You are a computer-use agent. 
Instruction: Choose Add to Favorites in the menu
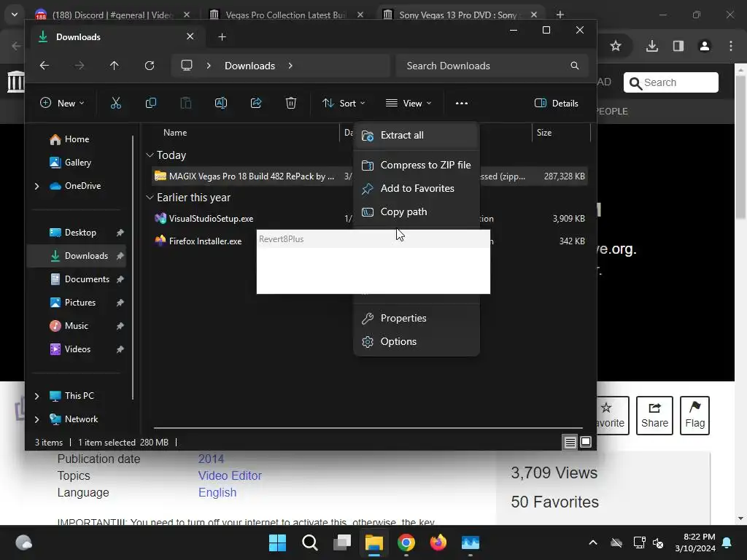pyautogui.click(x=417, y=188)
